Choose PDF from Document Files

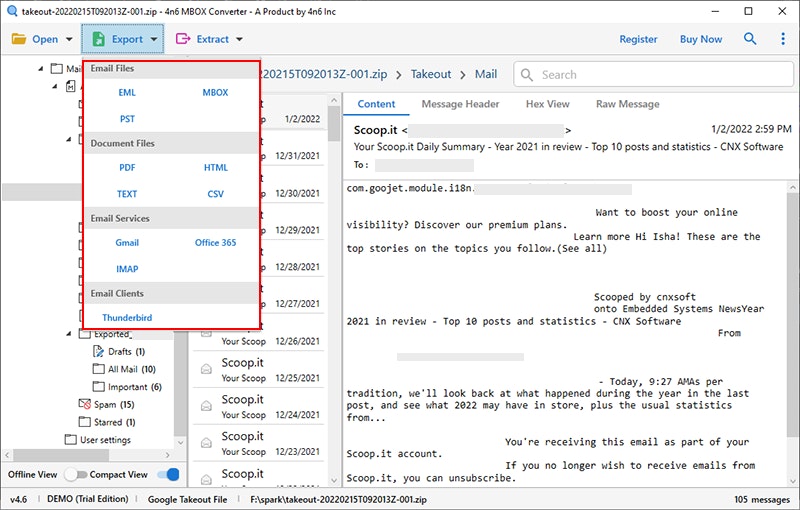click(x=127, y=167)
